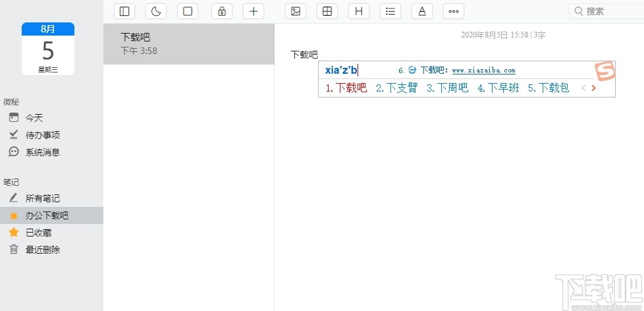This screenshot has width=644, height=311.
Task: Click the square window-mode icon
Action: (x=188, y=11)
